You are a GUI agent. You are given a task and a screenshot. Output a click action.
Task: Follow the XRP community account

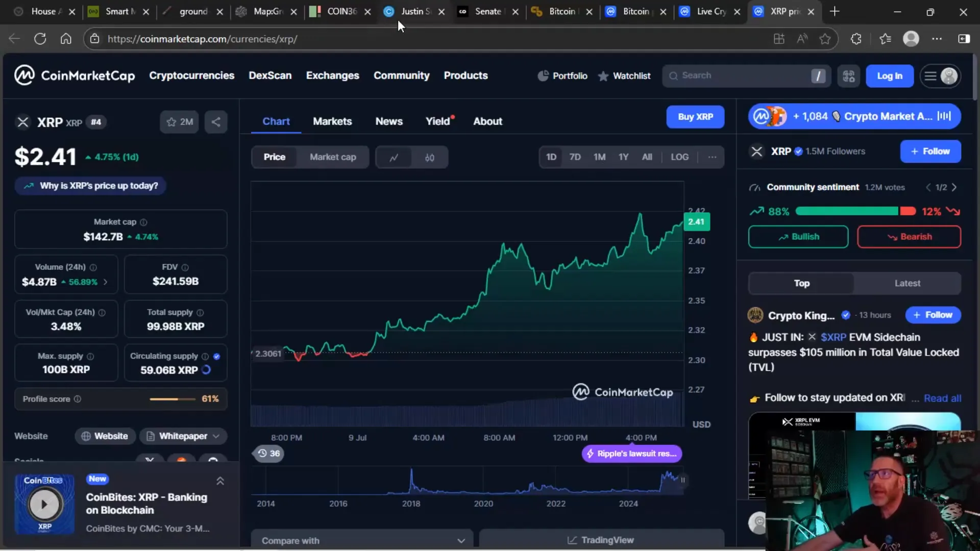[x=930, y=152]
